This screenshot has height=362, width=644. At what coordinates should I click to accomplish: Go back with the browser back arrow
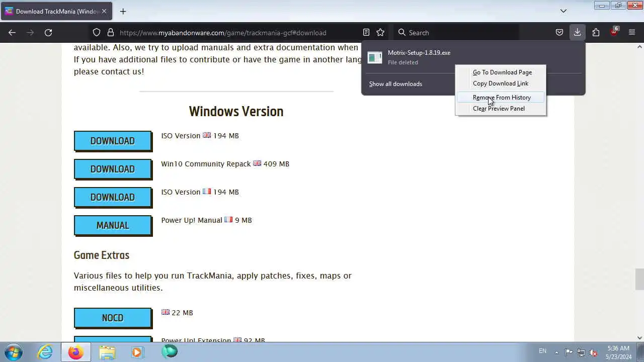coord(12,32)
